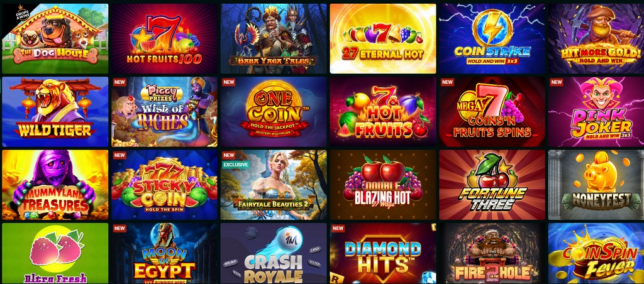Play Coin Strike Hold and Win
Image resolution: width=644 pixels, height=284 pixels.
coord(492,38)
